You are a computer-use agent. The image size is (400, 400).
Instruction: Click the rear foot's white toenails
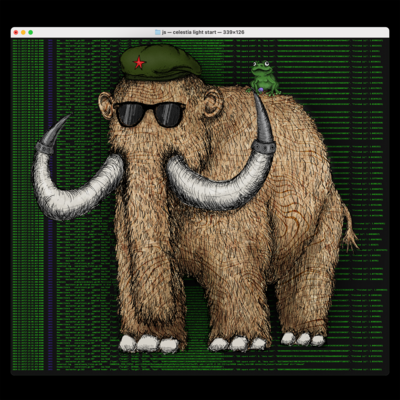pyautogui.click(x=303, y=339)
